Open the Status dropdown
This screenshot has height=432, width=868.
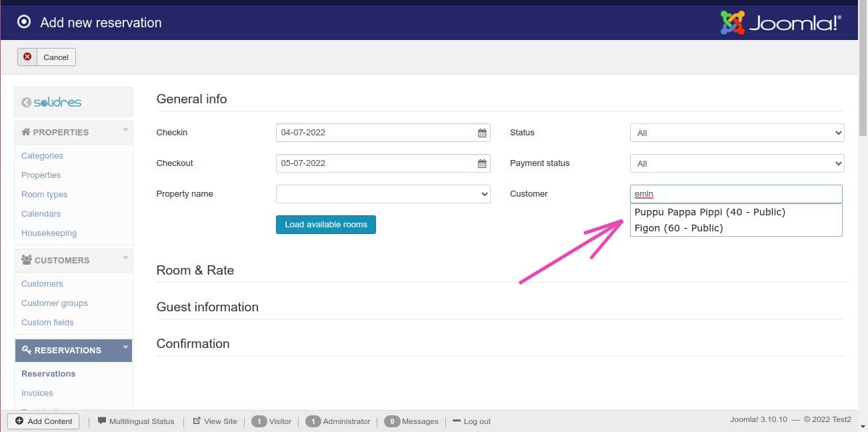(x=737, y=133)
